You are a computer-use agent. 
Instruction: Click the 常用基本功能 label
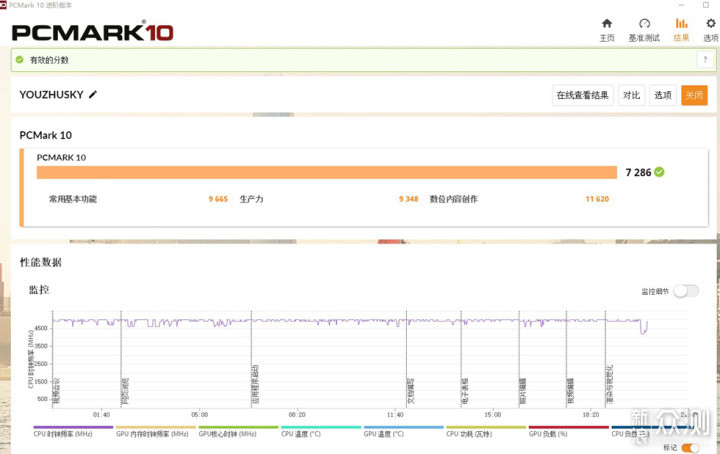click(x=73, y=199)
